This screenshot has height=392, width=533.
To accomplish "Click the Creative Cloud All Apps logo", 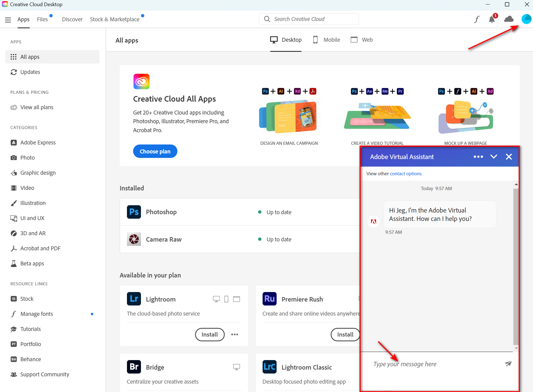I will pos(142,81).
